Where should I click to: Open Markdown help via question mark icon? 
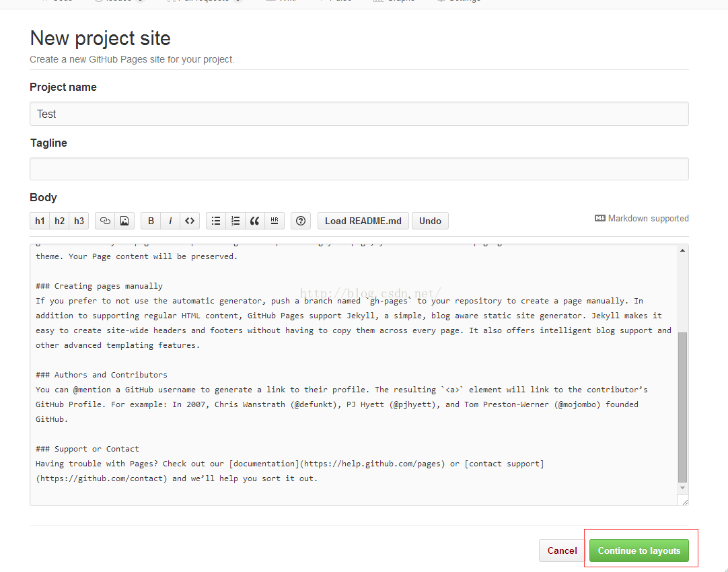[x=301, y=221]
